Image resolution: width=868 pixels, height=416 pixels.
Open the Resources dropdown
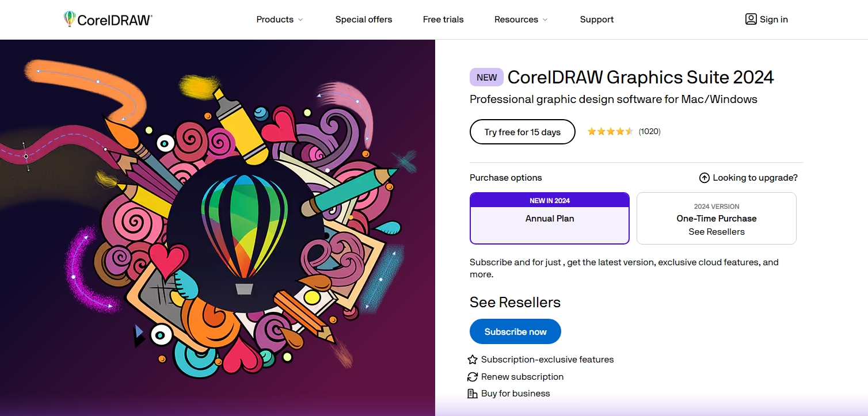[516, 19]
